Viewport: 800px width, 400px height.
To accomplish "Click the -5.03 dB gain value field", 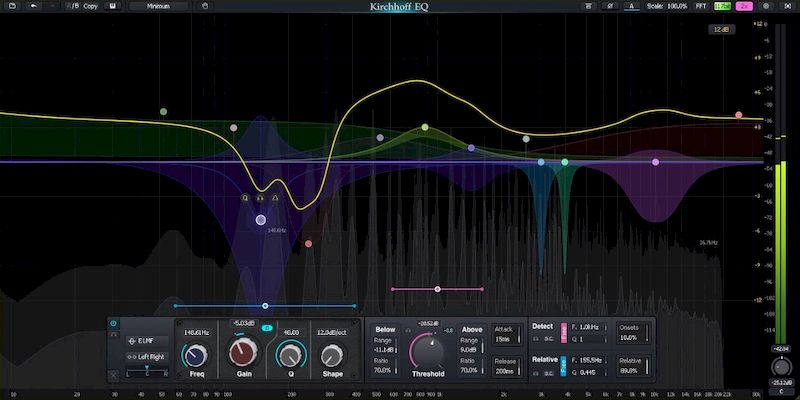I will 243,323.
